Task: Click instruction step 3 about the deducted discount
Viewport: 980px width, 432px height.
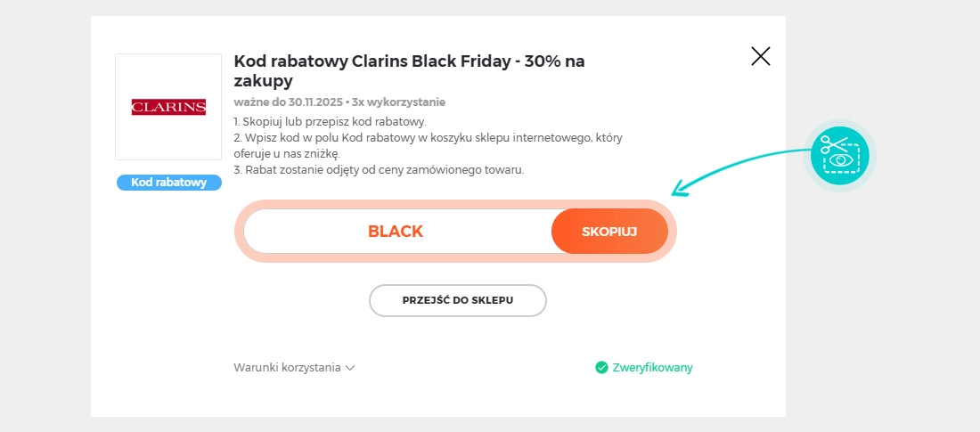Action: (x=379, y=169)
